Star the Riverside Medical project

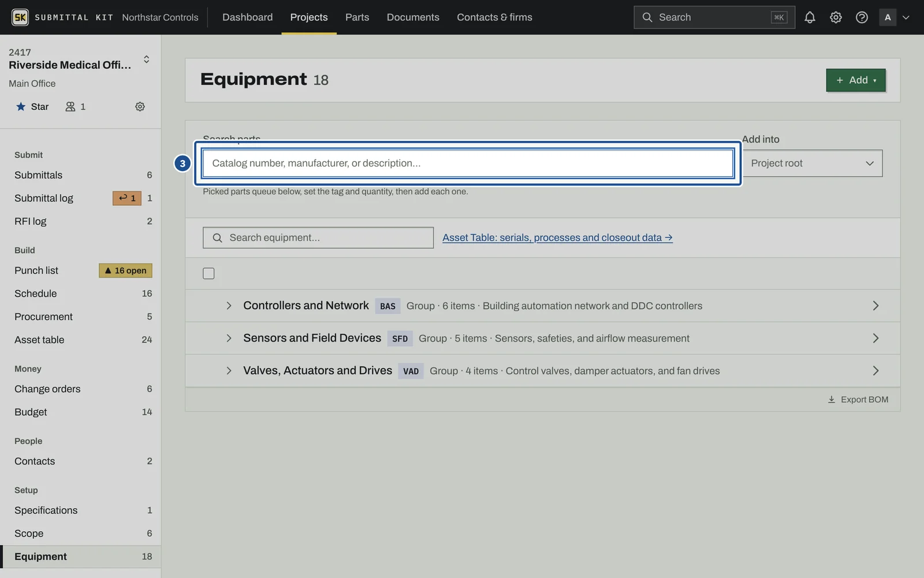pos(32,106)
